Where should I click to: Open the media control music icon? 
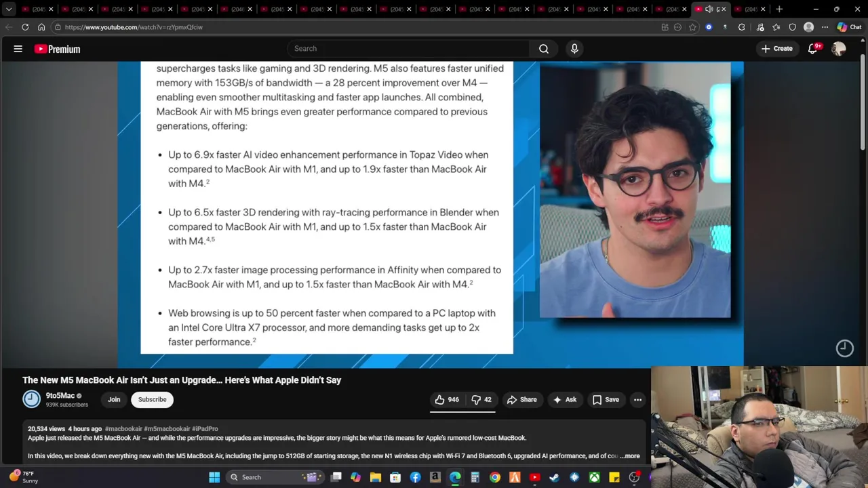tap(759, 27)
